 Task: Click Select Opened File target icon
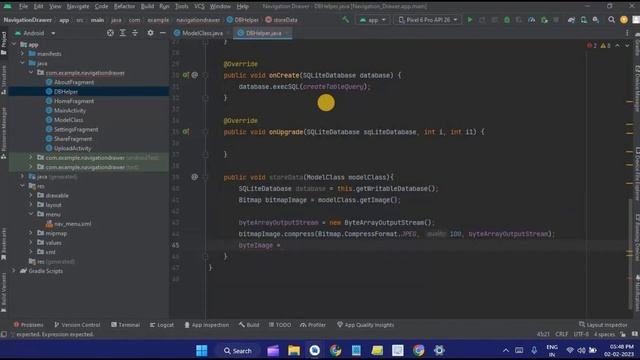point(110,33)
